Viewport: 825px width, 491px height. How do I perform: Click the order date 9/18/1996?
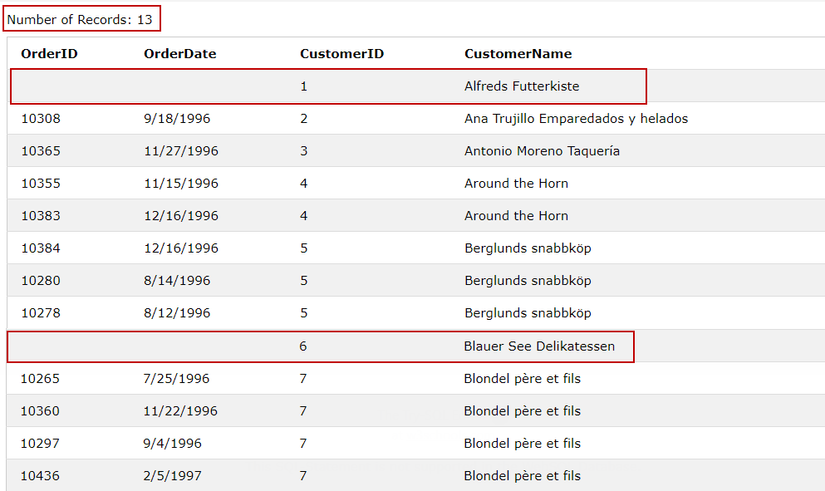tap(177, 119)
